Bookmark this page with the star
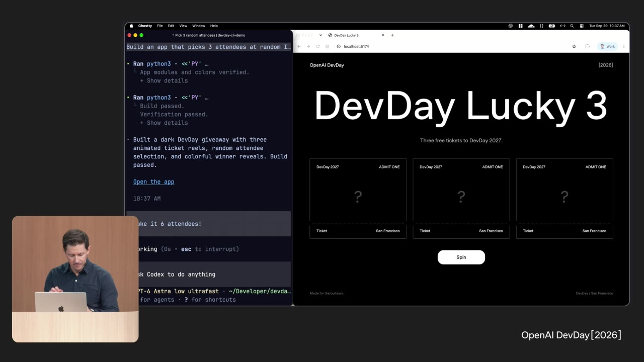The width and height of the screenshot is (644, 362). [x=574, y=46]
